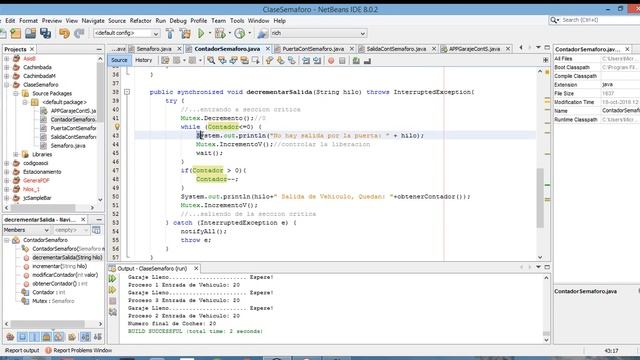Click the Source view button
Screen dimensions: 640x360
pyautogui.click(x=119, y=60)
